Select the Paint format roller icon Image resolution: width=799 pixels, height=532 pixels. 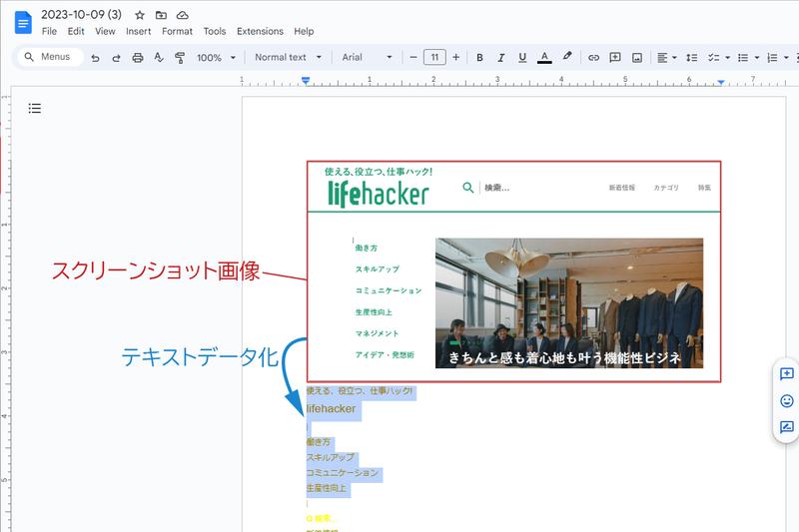click(x=180, y=58)
